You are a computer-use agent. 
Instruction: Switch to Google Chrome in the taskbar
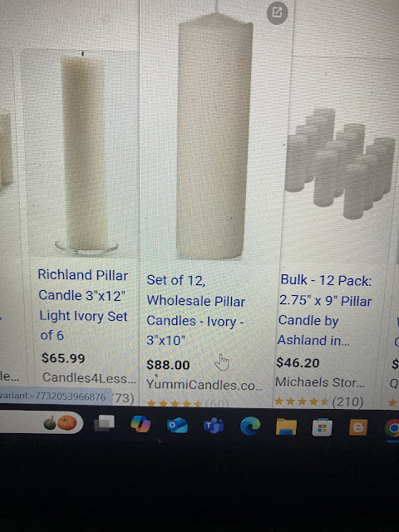(x=392, y=429)
